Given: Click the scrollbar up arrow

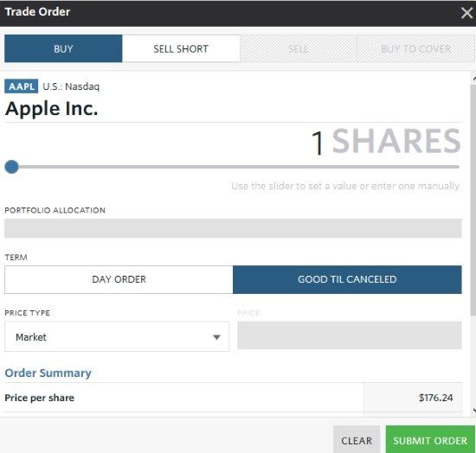Looking at the screenshot, I should coord(474,80).
